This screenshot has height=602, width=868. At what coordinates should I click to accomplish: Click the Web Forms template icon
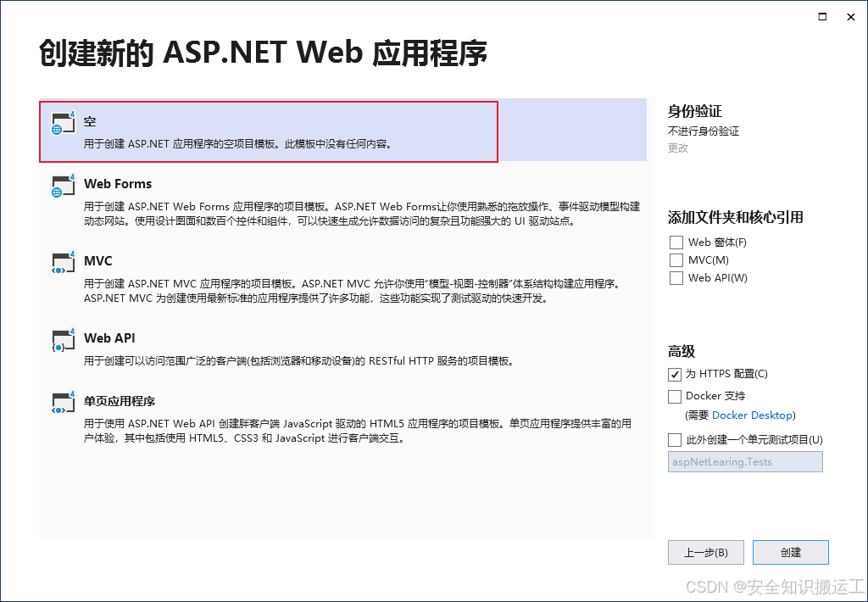coord(63,186)
